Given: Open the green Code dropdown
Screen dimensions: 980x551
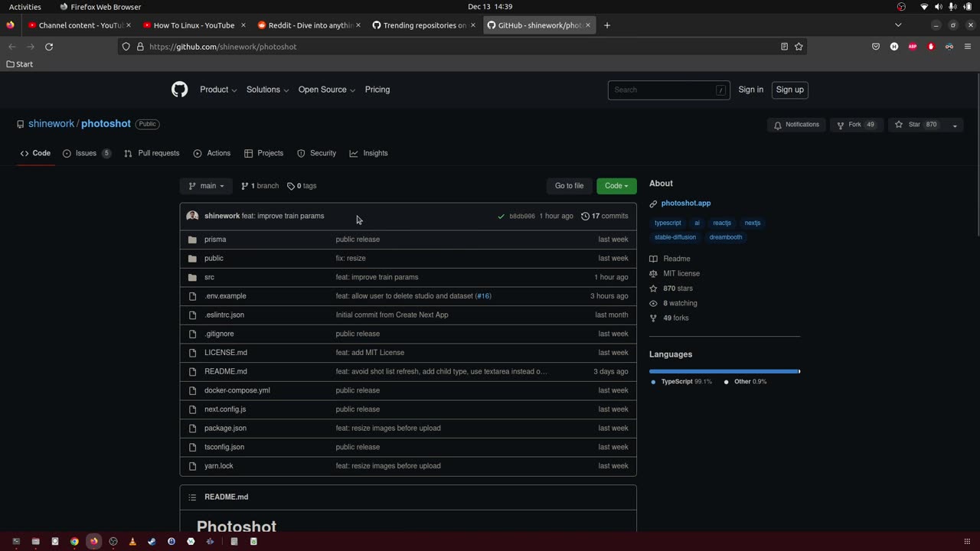Looking at the screenshot, I should pyautogui.click(x=616, y=186).
